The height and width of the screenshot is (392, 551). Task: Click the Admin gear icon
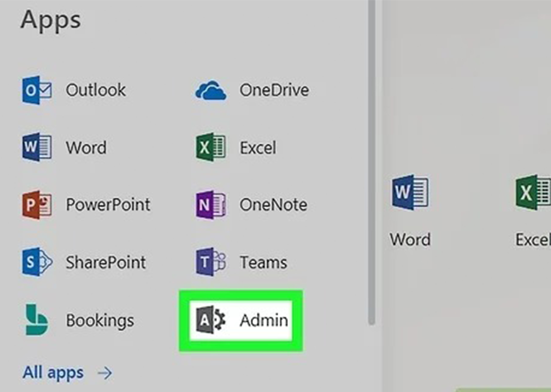[x=211, y=320]
